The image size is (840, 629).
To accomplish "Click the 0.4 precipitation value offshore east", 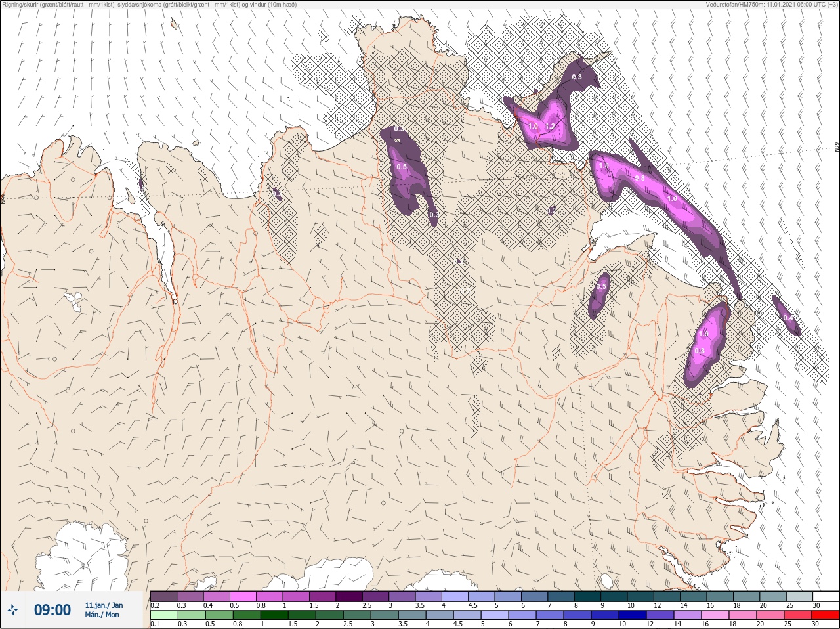I will (788, 318).
